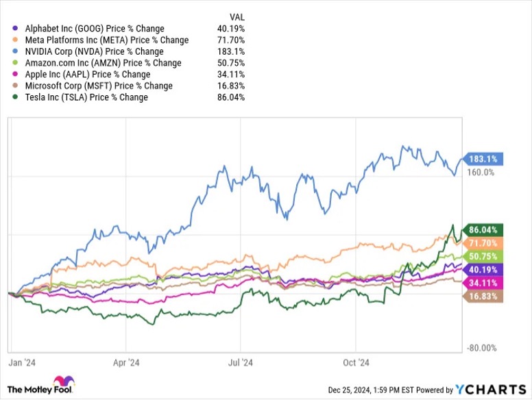The height and width of the screenshot is (400, 532).
Task: Select the 34.11% Apple end-value tag
Action: (x=483, y=283)
